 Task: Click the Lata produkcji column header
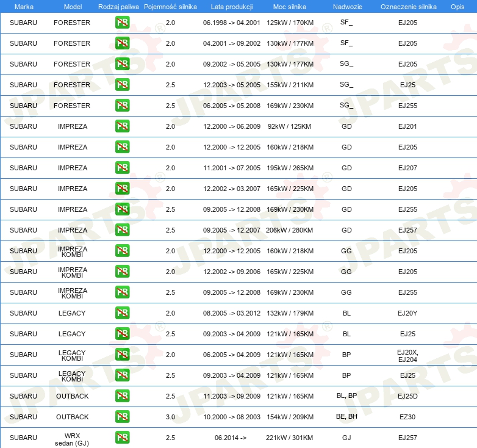tap(232, 7)
